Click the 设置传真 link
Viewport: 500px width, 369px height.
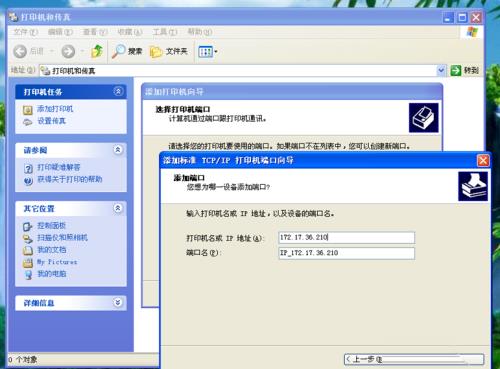[x=52, y=121]
